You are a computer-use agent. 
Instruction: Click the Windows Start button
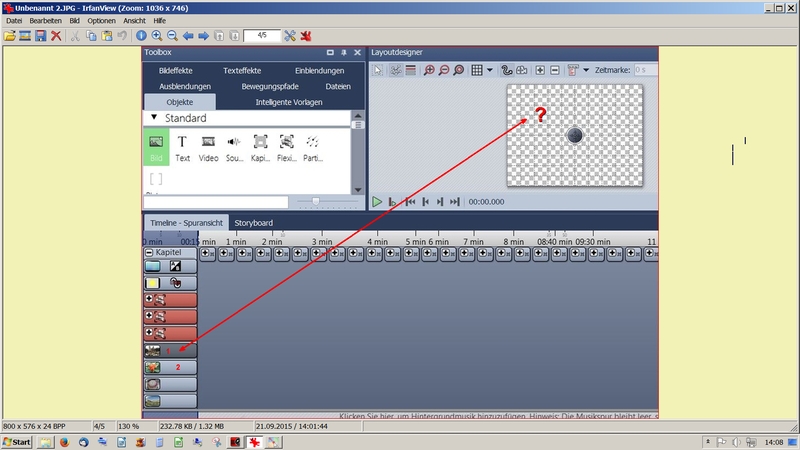pos(17,441)
